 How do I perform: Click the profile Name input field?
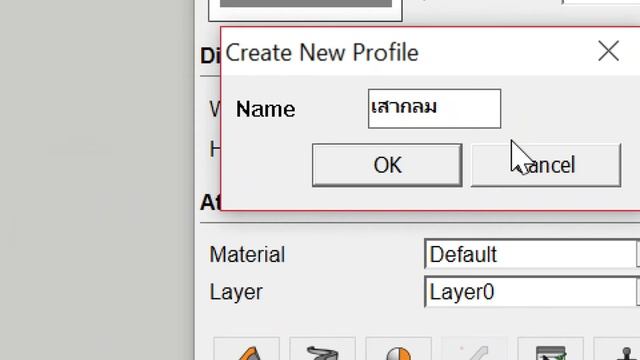(434, 109)
